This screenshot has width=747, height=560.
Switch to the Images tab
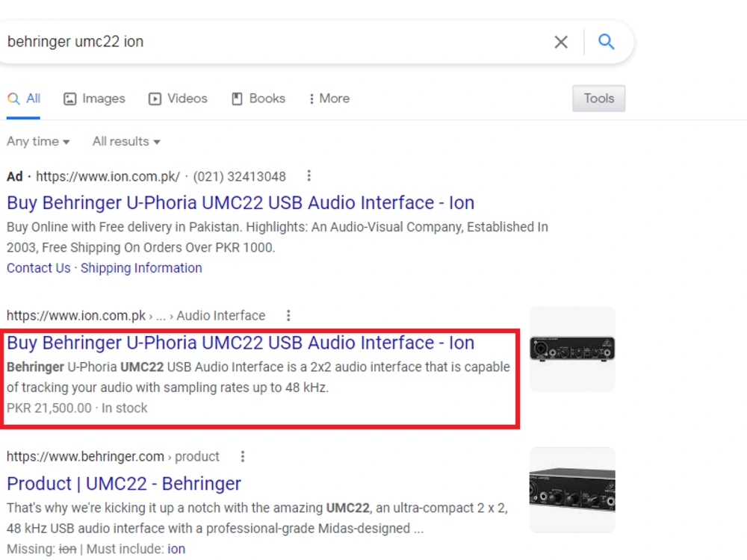(94, 99)
